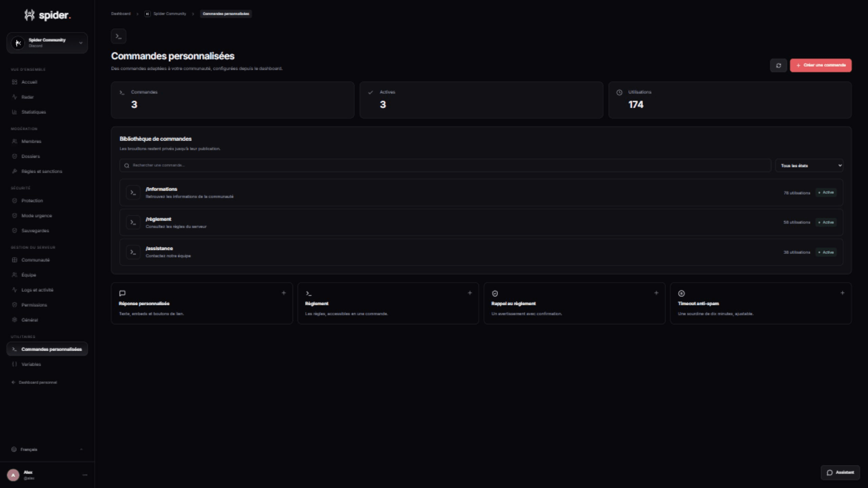The width and height of the screenshot is (868, 488).
Task: Open the Spider Community server selector
Action: pyautogui.click(x=47, y=43)
